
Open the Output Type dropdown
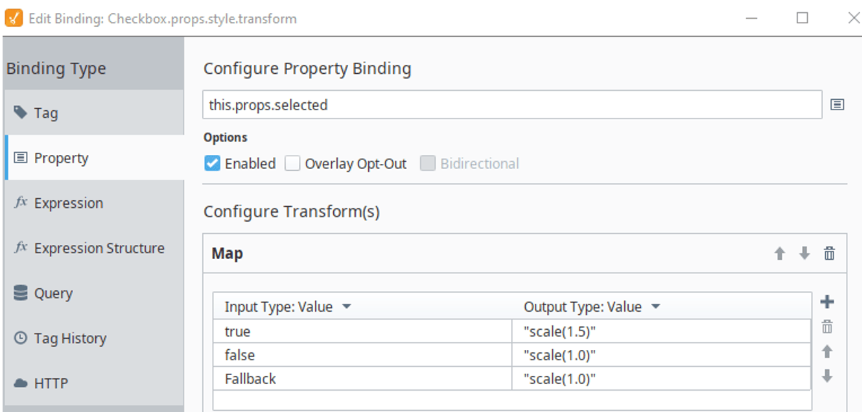(x=655, y=306)
